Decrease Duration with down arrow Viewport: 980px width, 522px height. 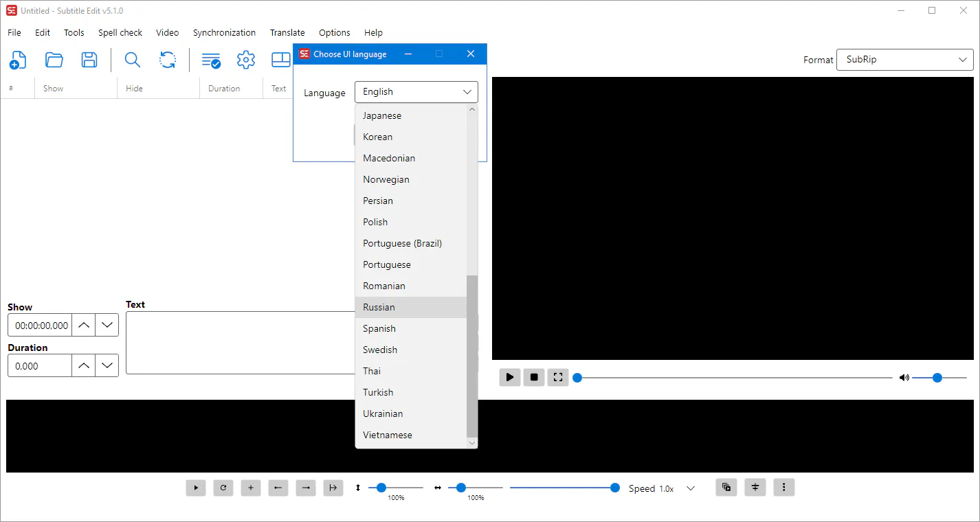[x=107, y=366]
